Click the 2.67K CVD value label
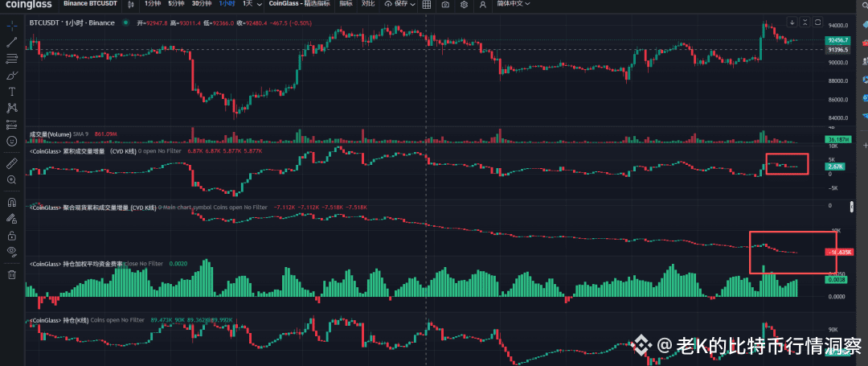This screenshot has height=366, width=868. coord(834,167)
